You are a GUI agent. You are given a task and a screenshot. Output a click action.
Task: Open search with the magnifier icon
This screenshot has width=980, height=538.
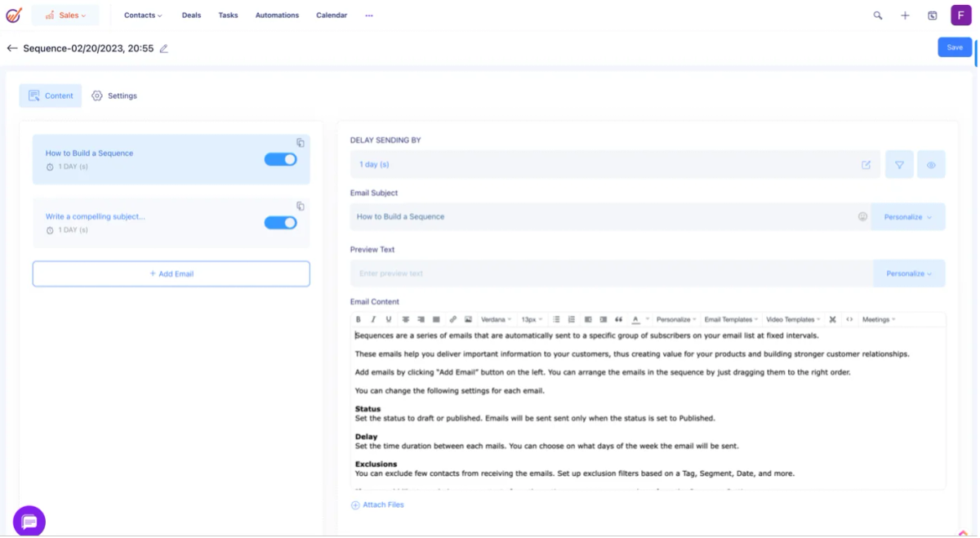point(878,16)
